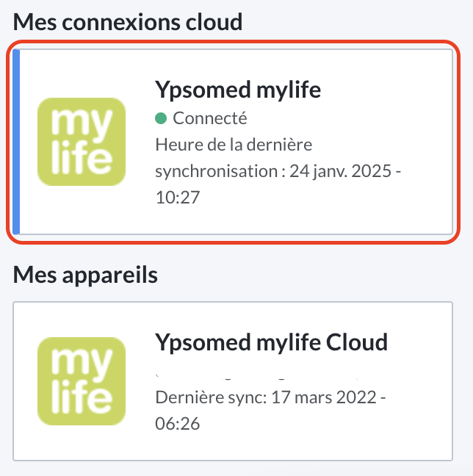473x476 pixels.
Task: Click the "Mes appareils" section heading
Action: (86, 275)
